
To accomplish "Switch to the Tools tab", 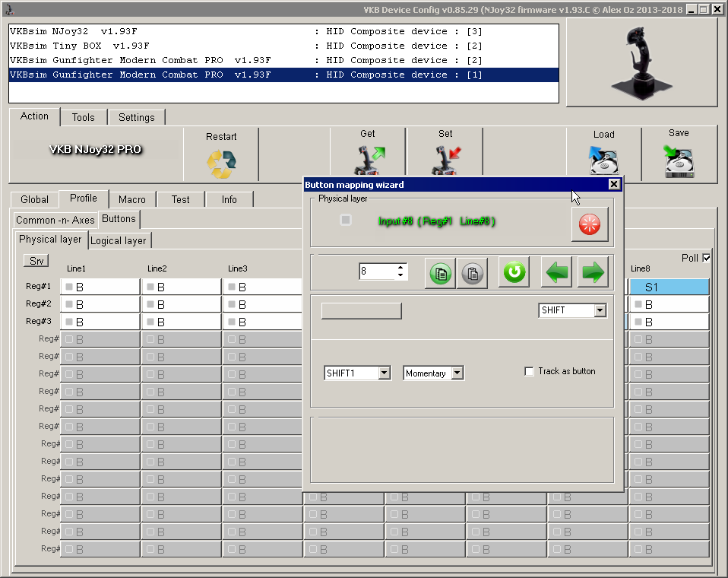I will [x=83, y=118].
